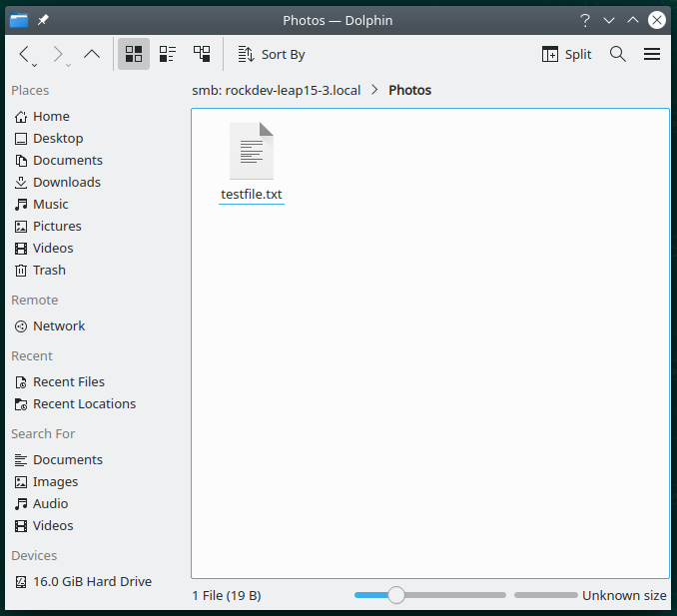Navigate up to the parent folder
The image size is (677, 616).
(92, 54)
